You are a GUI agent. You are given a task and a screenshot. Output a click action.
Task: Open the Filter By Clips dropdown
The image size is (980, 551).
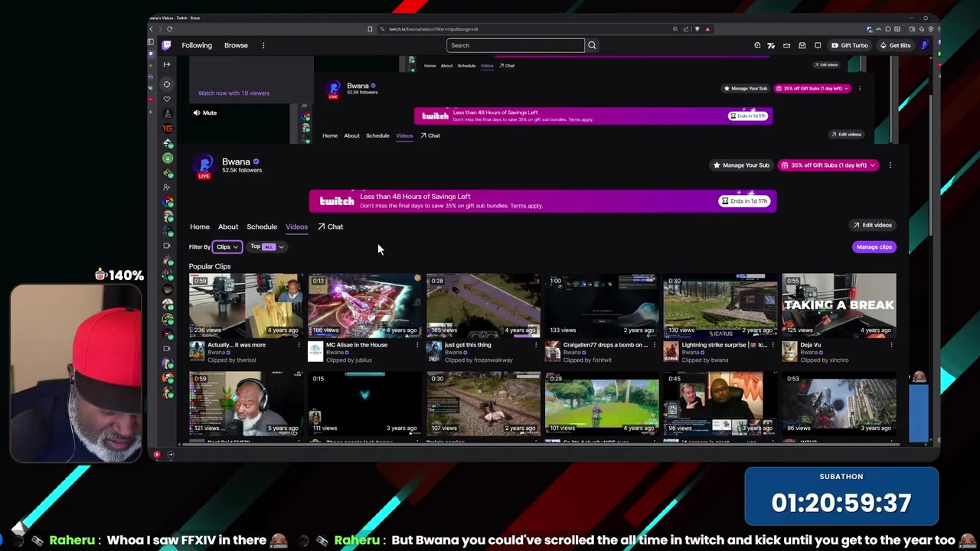tap(227, 246)
